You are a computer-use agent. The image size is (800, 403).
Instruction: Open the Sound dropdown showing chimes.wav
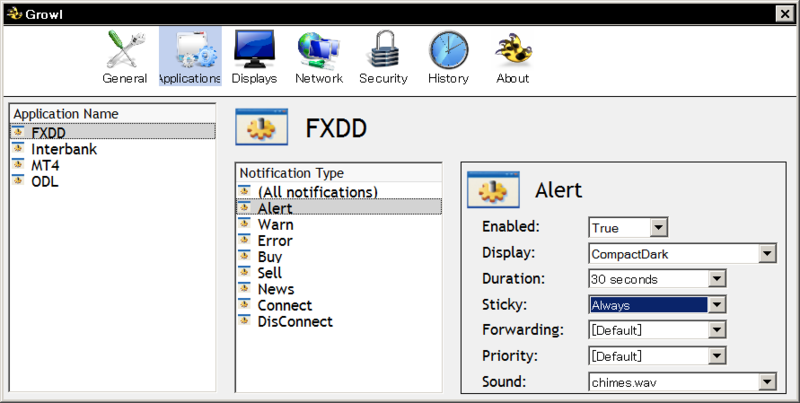(x=767, y=382)
